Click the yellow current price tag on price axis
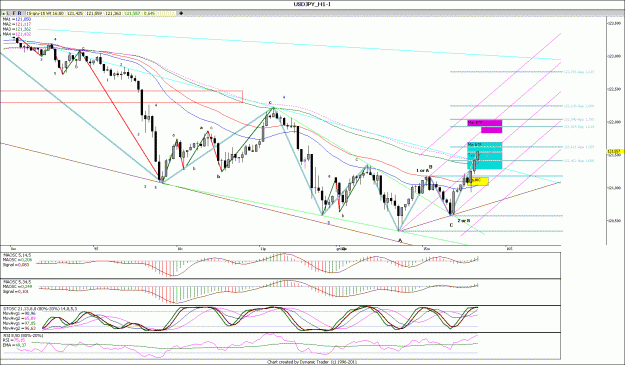This screenshot has height=365, width=625. [x=615, y=151]
